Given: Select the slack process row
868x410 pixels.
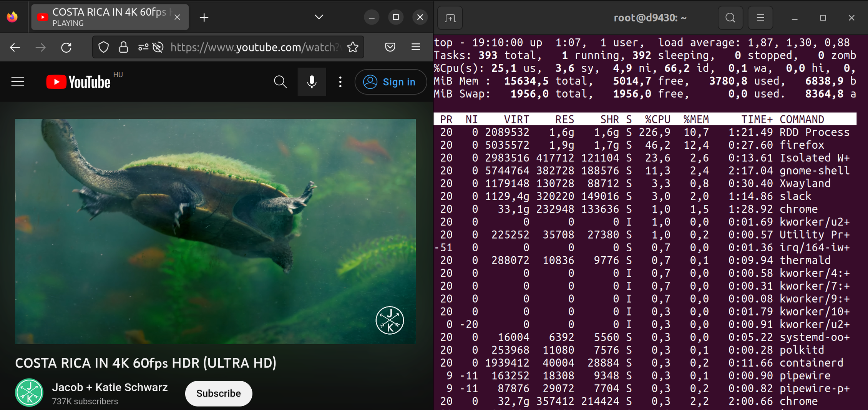Looking at the screenshot, I should click(x=645, y=196).
